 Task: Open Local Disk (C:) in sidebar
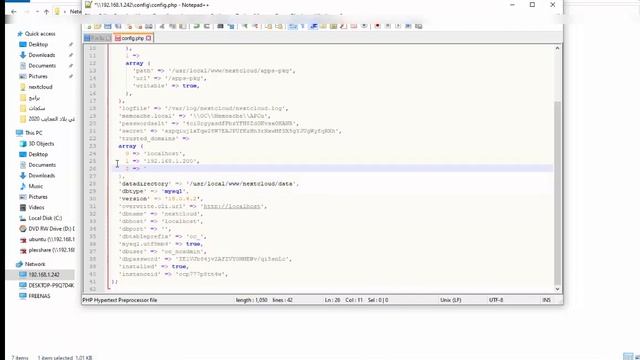pos(45,218)
